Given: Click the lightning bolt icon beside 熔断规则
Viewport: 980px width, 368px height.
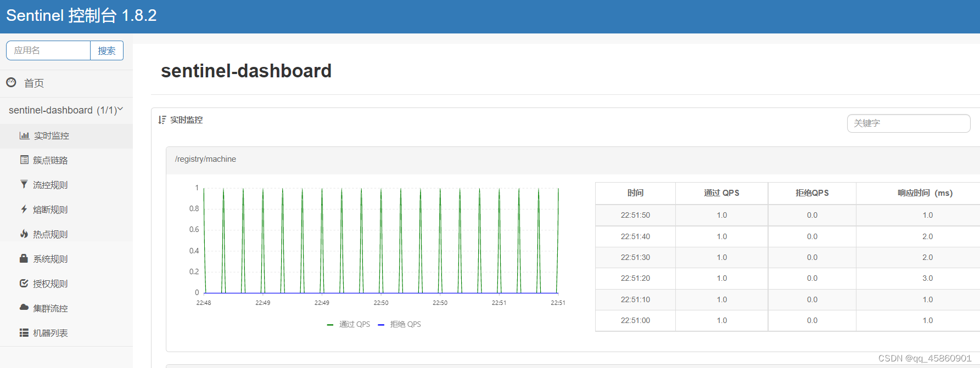Looking at the screenshot, I should click(24, 209).
